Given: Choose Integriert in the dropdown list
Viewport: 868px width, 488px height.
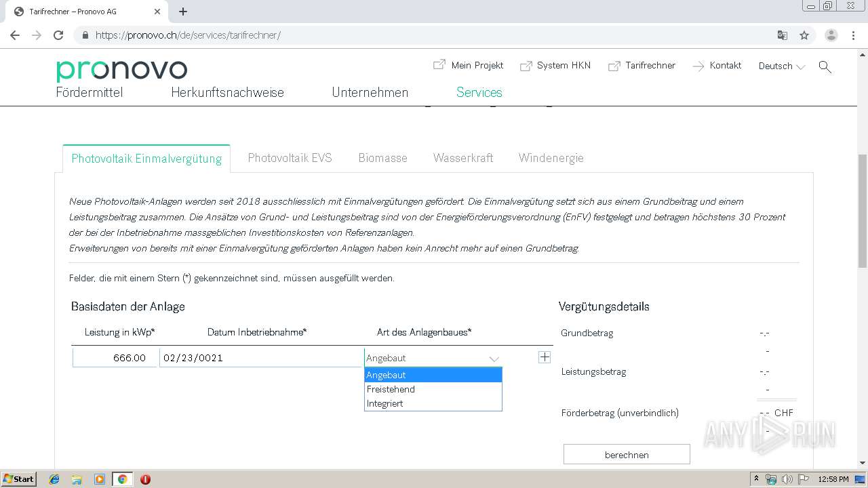Looking at the screenshot, I should 433,403.
